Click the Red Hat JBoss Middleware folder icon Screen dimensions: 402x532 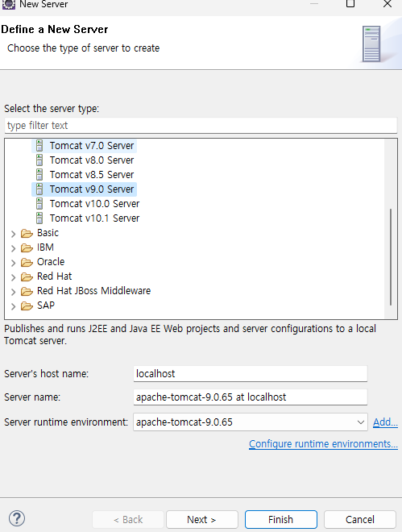pos(27,292)
